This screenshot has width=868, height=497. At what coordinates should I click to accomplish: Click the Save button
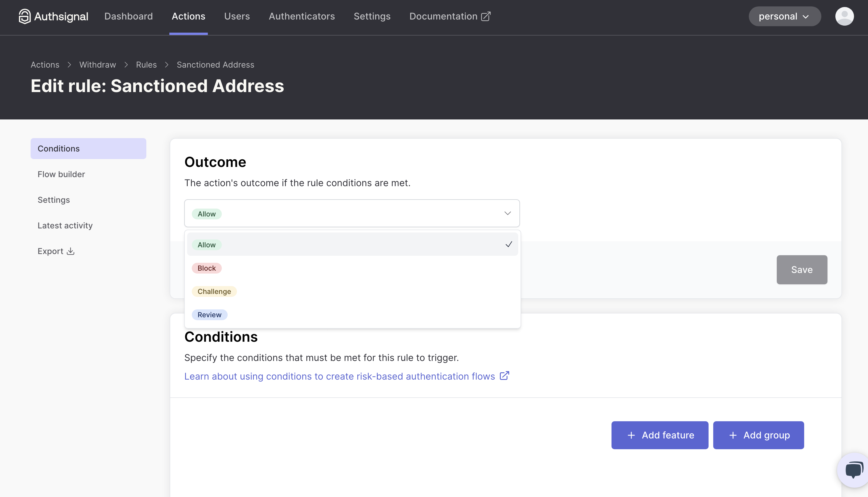pos(802,270)
